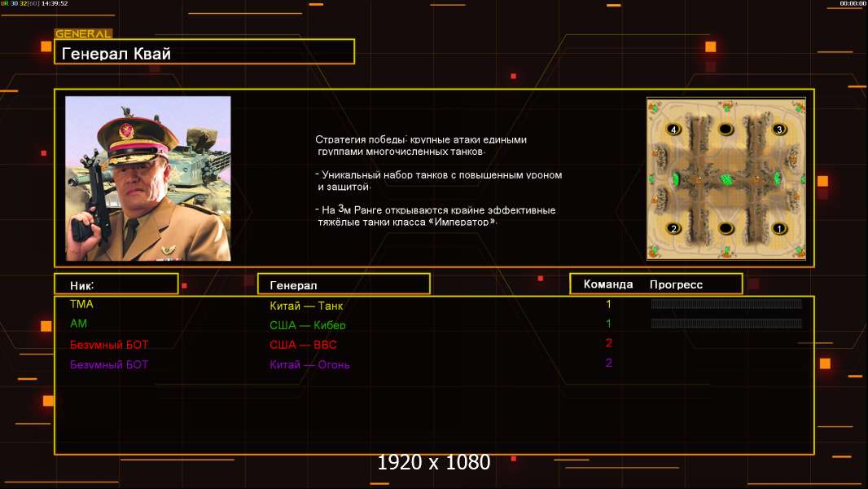Click start position 1 on the minimap
Viewport: 868px width, 489px height.
pos(778,229)
